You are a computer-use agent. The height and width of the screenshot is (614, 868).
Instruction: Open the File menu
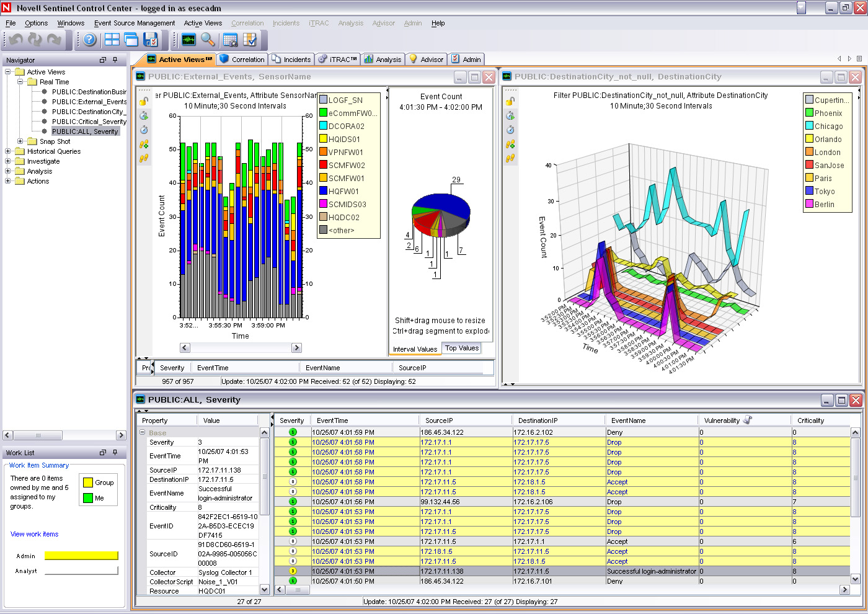point(11,23)
